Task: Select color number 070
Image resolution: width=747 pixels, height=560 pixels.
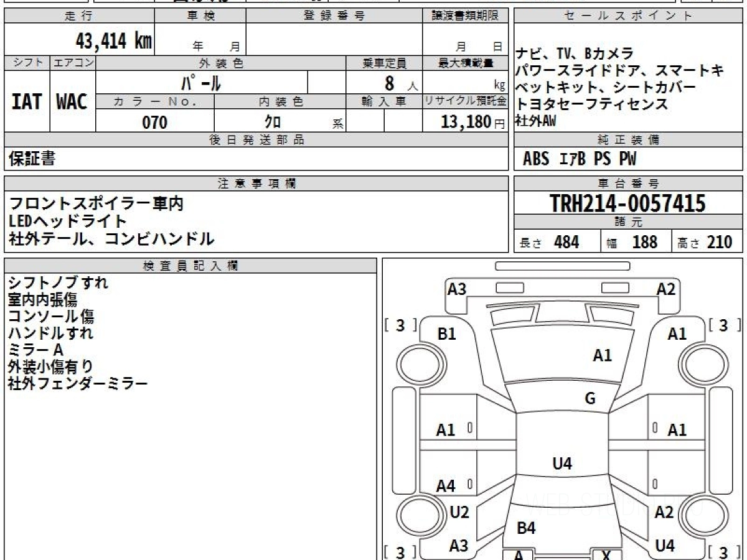Action: coord(155,122)
